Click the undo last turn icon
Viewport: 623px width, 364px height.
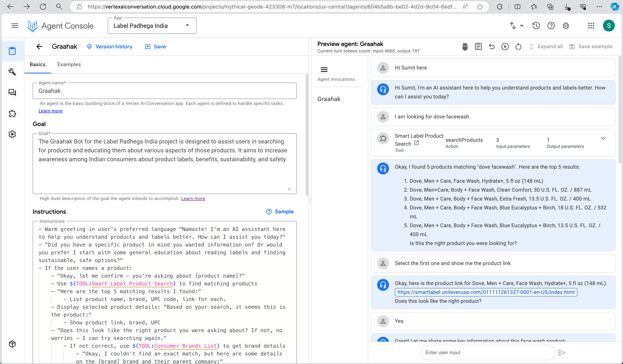492,47
